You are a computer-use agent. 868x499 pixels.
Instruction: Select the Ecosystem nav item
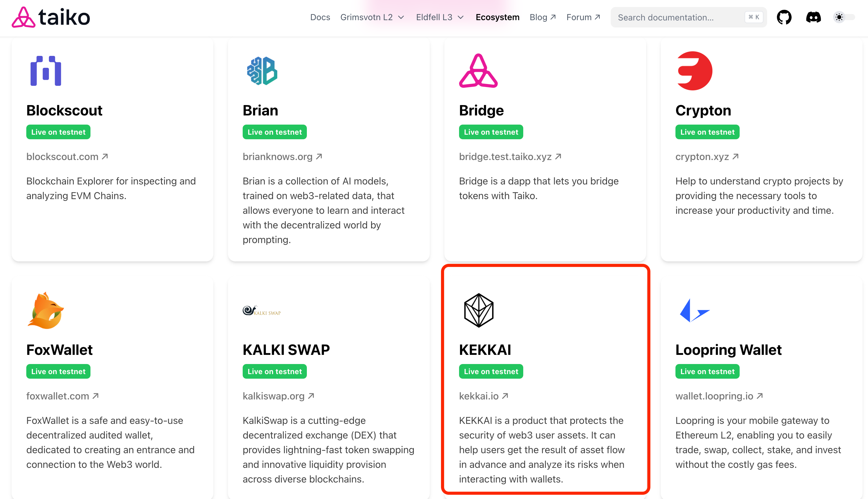pyautogui.click(x=497, y=17)
